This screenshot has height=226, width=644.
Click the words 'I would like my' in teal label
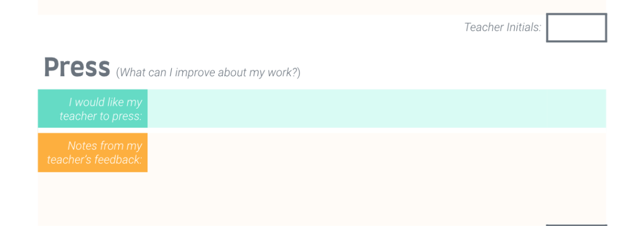point(105,102)
